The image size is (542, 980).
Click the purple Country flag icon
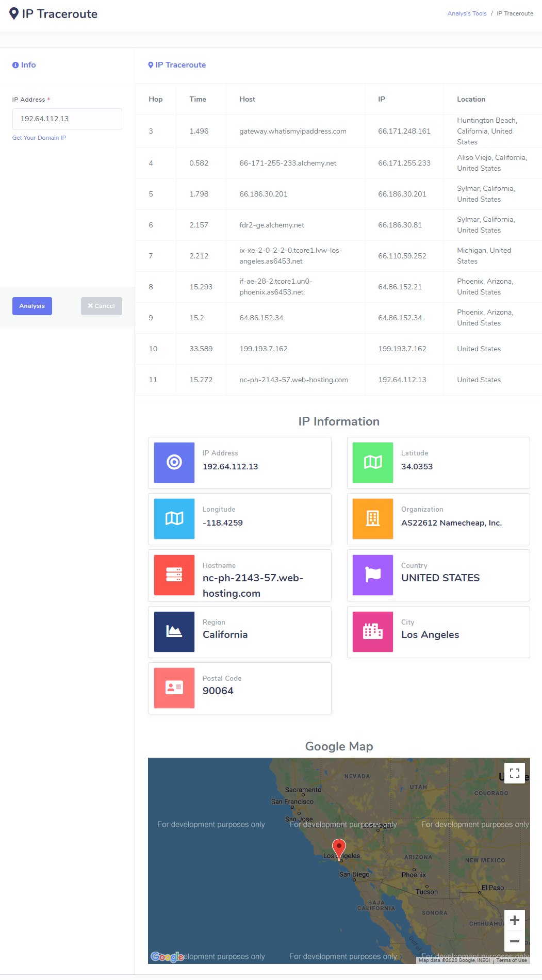[x=372, y=575]
